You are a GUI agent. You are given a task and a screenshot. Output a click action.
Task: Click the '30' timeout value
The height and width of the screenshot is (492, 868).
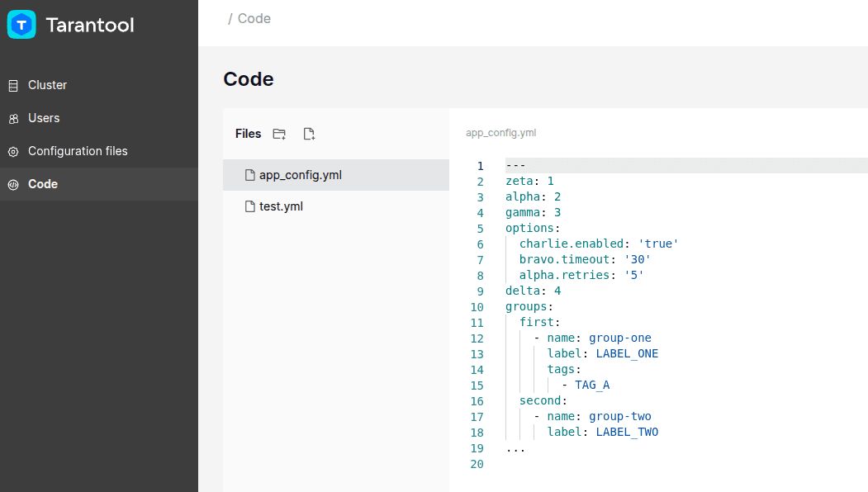tap(638, 259)
